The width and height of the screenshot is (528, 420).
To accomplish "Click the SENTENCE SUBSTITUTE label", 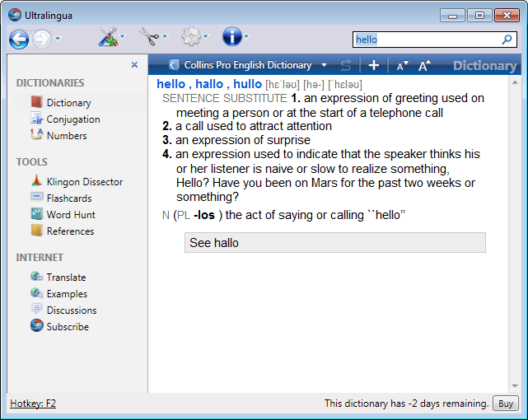I will [225, 98].
